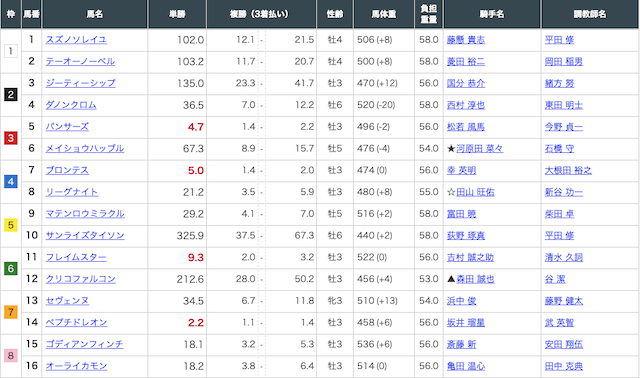Open the jockey link in the サンライズタイソン row
This screenshot has width=640, height=378.
(x=466, y=235)
